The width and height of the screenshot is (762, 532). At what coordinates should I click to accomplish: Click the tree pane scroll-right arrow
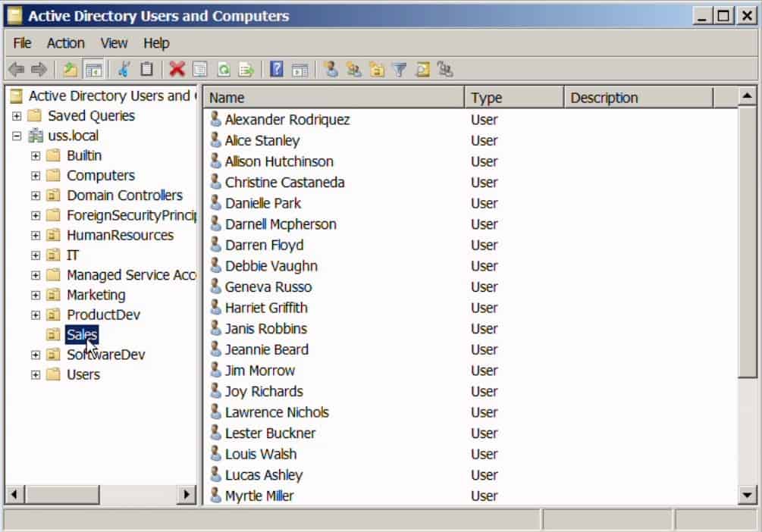(x=187, y=495)
